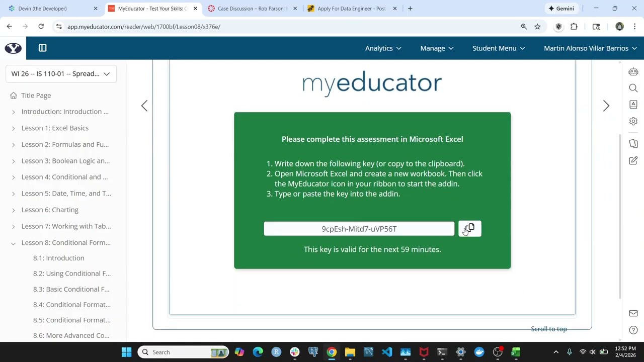This screenshot has height=362, width=644.
Task: Open section 8.1: Introduction
Action: [59, 258]
